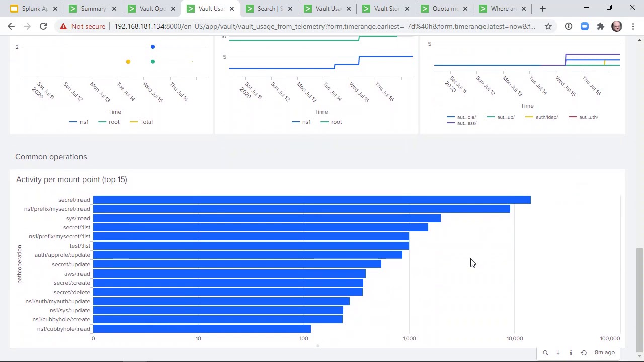Screen dimensions: 644x362
Task: Open the panel search (magnifier) icon
Action: coord(545,353)
